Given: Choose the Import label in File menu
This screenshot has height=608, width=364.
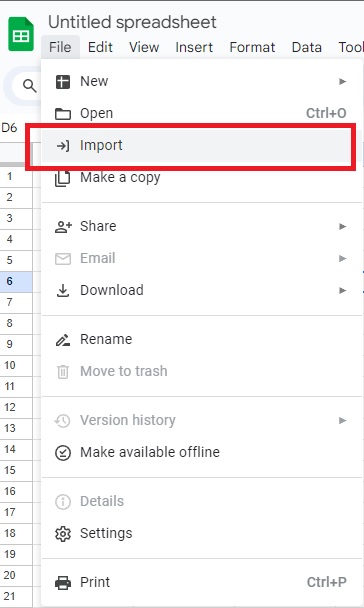Looking at the screenshot, I should click(x=101, y=145).
